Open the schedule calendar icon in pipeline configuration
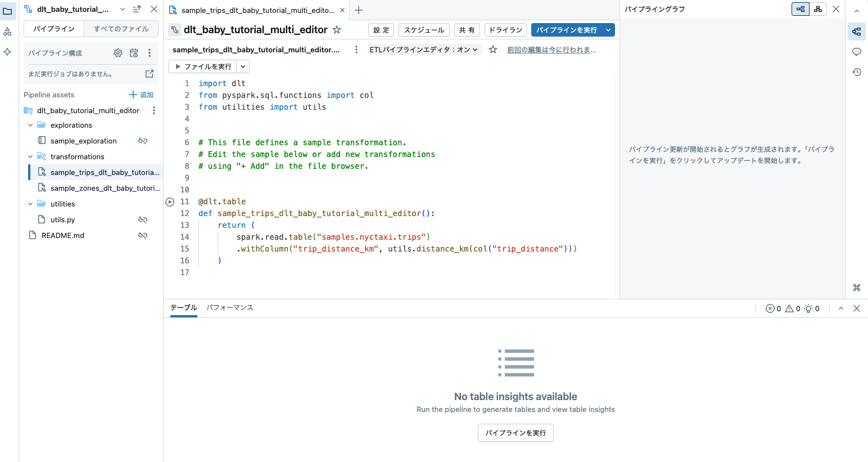This screenshot has height=462, width=868. tap(133, 52)
